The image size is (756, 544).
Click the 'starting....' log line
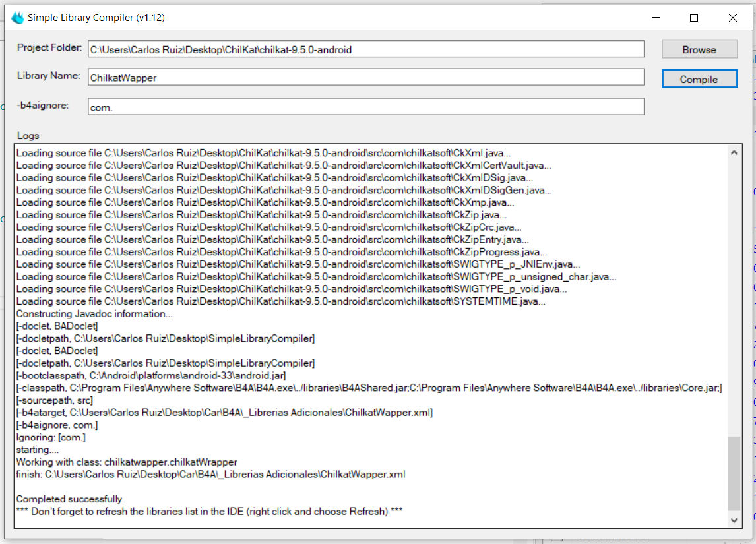pyautogui.click(x=37, y=450)
